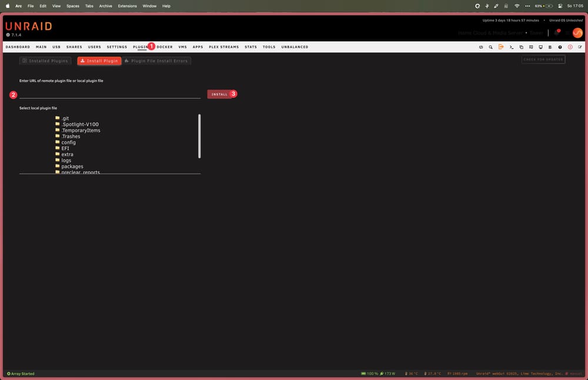Expand the logs folder
The image size is (588, 380).
(x=66, y=161)
